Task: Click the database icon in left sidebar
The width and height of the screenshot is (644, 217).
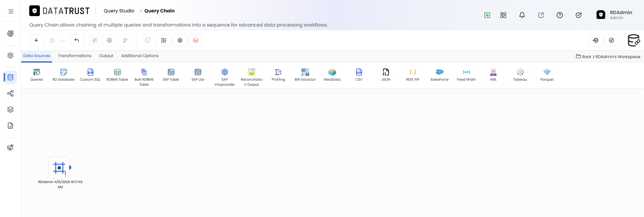Action: coord(10,77)
